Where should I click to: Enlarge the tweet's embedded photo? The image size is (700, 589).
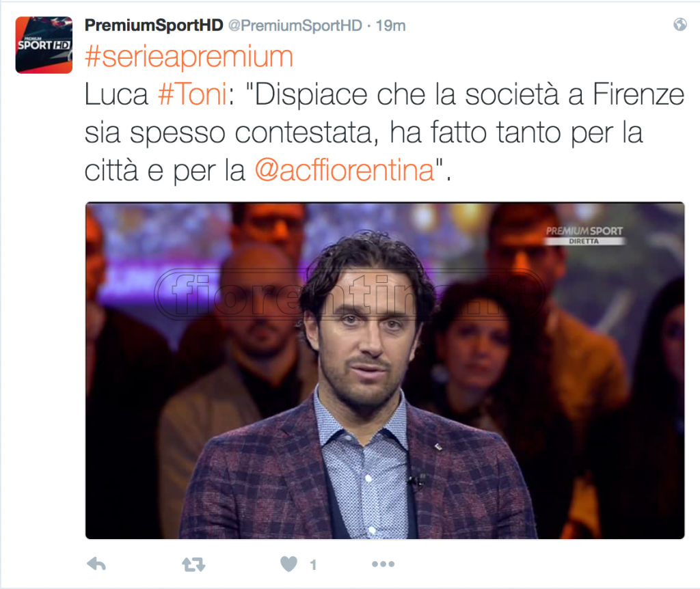coord(385,370)
